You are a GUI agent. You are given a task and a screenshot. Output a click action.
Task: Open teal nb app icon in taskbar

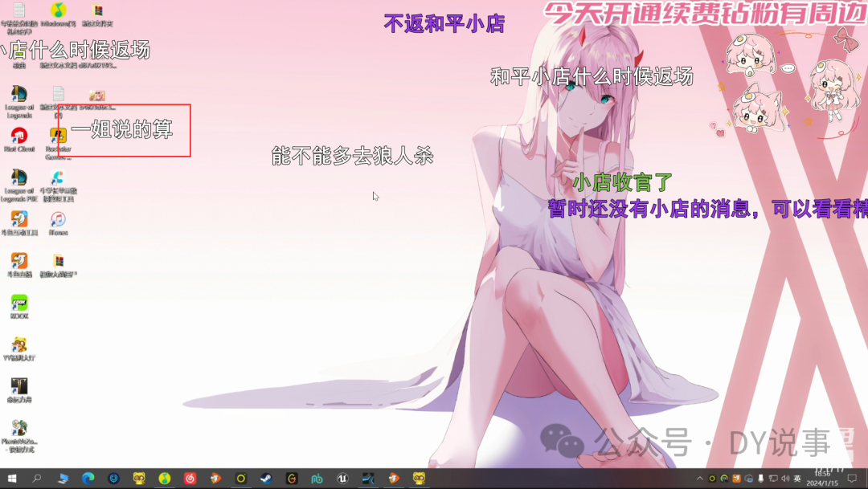(317, 479)
